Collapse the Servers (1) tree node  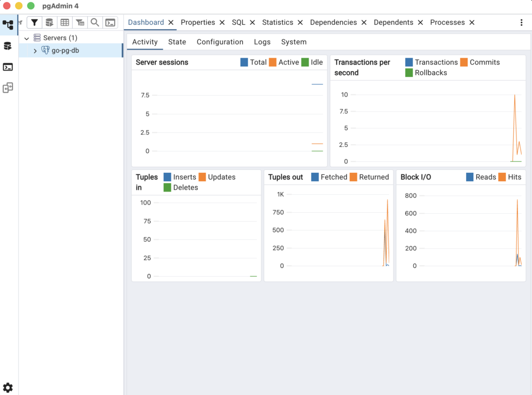tap(26, 38)
